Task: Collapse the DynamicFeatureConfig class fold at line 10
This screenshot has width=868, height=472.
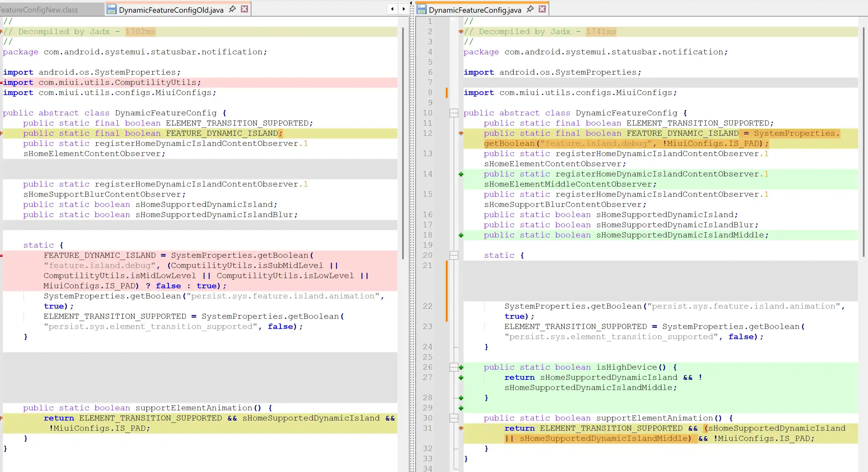Action: click(453, 113)
